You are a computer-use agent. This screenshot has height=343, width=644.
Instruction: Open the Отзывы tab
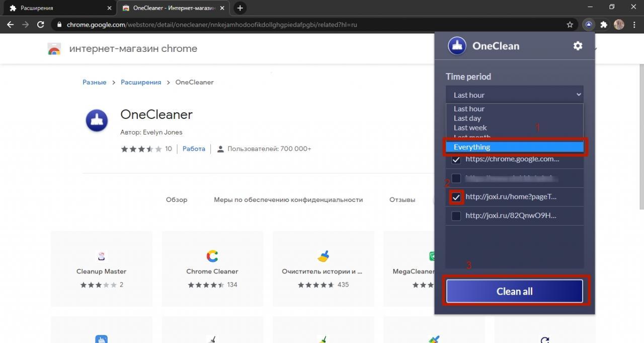[402, 199]
